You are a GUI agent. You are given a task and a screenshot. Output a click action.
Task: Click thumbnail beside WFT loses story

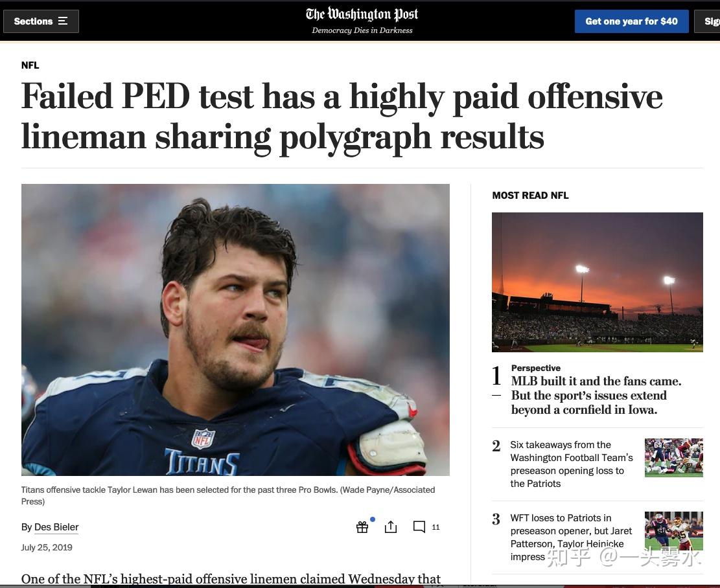673,530
